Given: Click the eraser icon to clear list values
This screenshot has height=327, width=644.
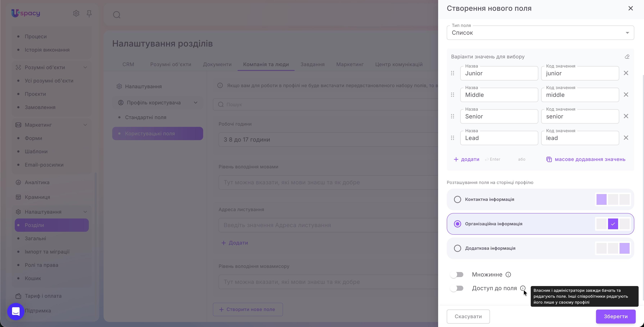Looking at the screenshot, I should point(627,57).
